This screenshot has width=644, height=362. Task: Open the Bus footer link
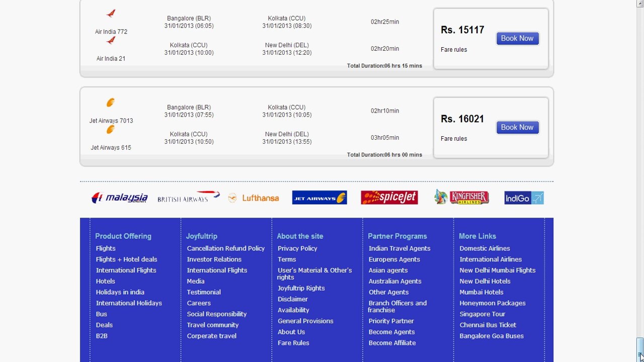(102, 314)
